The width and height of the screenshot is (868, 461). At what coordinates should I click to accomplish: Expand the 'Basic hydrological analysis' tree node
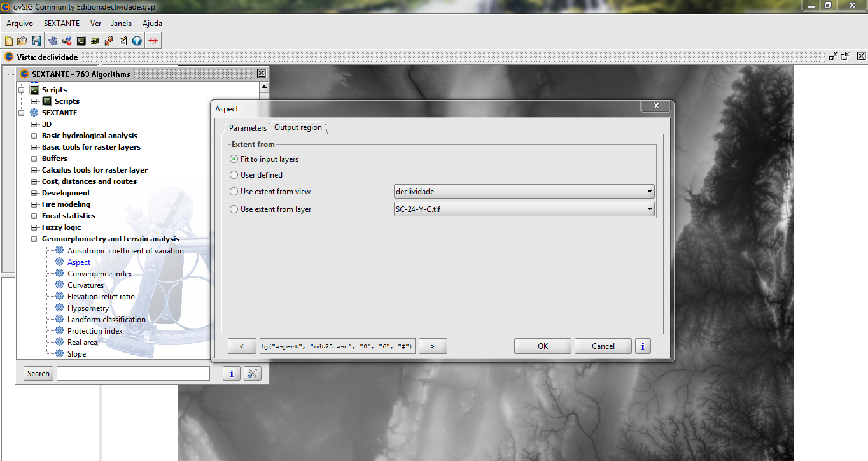[34, 136]
